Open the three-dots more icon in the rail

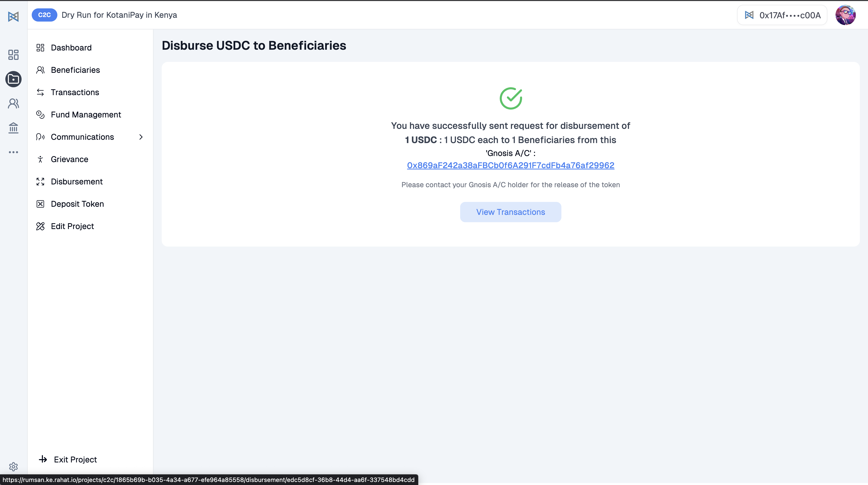click(x=13, y=152)
